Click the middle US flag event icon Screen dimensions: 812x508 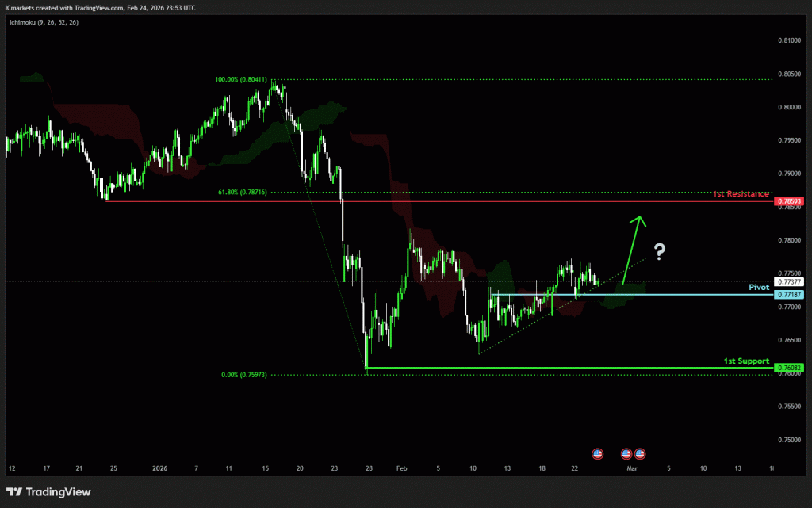[x=626, y=453]
